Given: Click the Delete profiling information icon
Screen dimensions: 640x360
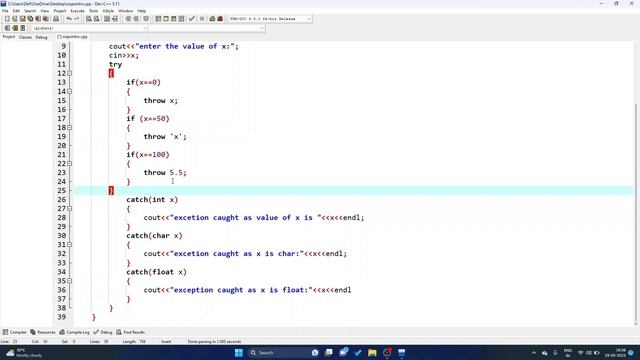Looking at the screenshot, I should (x=220, y=19).
